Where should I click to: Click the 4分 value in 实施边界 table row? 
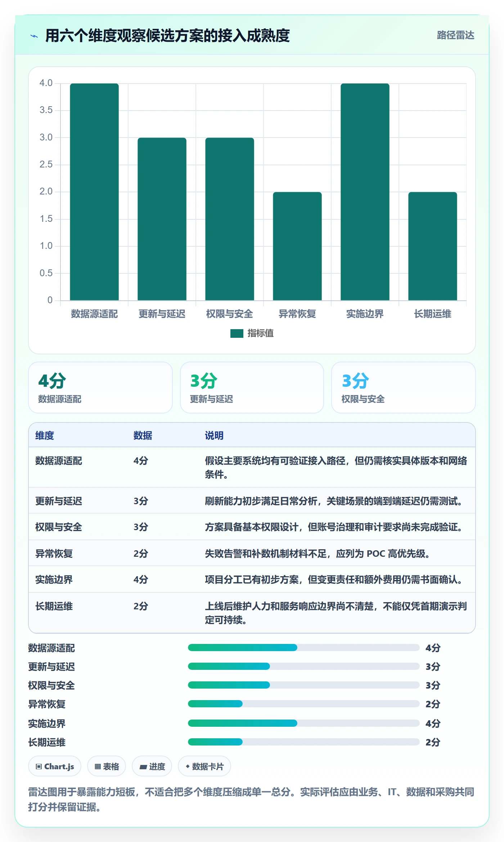[x=141, y=579]
